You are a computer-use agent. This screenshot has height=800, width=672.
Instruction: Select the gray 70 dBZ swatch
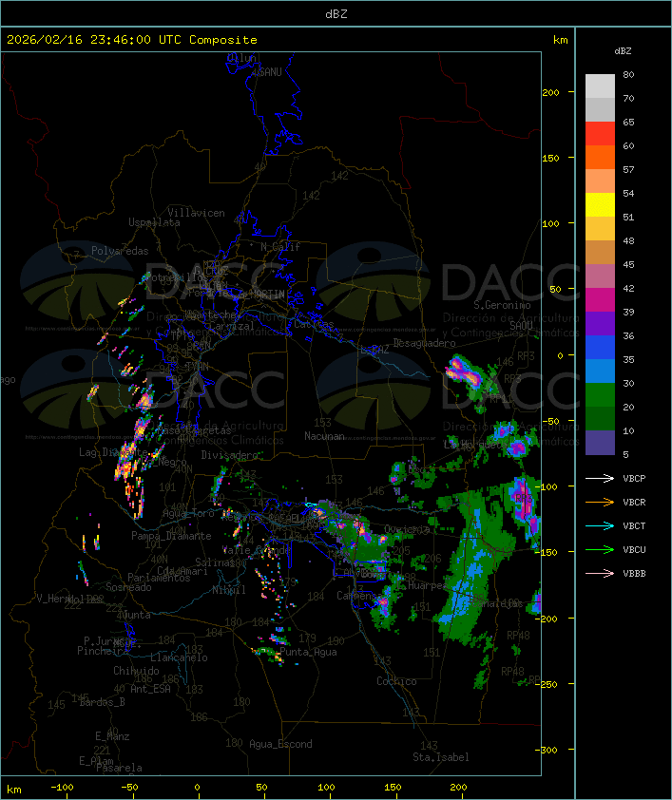point(600,109)
